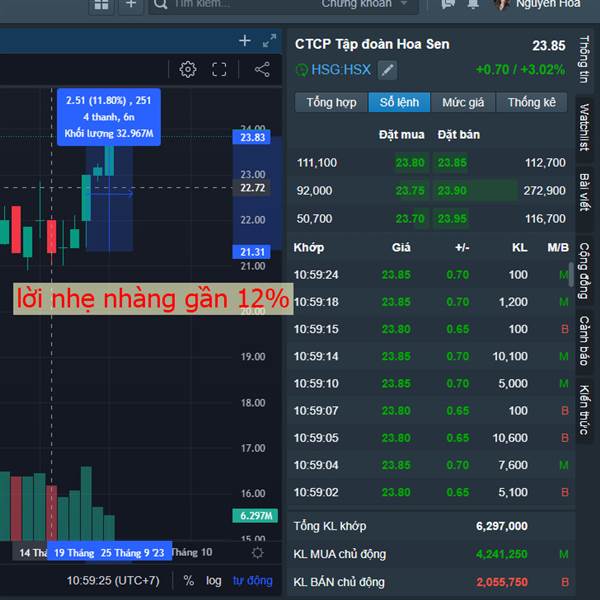Click the refresh icon beside HSG:HSX

tap(302, 70)
